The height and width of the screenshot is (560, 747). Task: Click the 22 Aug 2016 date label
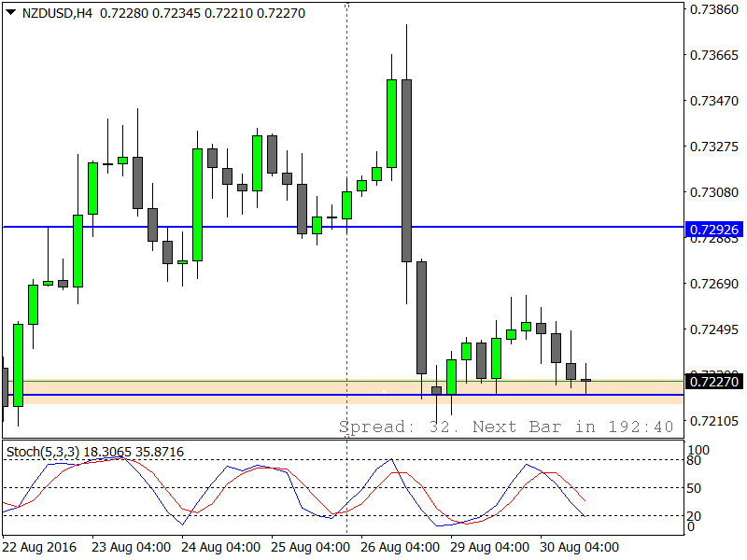[x=39, y=547]
